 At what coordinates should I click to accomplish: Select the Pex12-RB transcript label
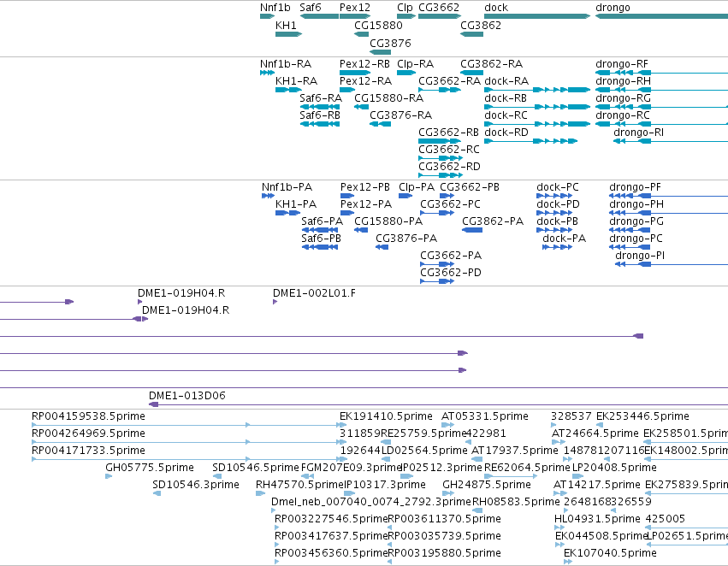click(x=364, y=63)
